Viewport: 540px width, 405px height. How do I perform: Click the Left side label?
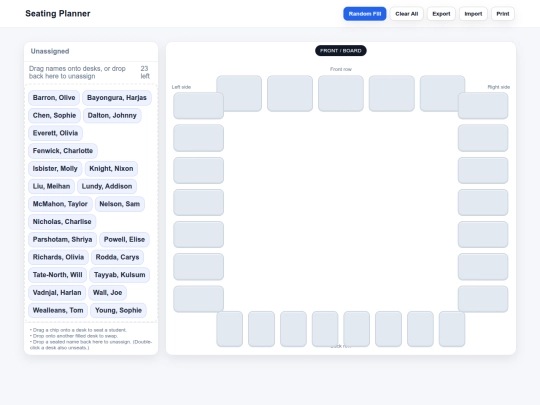181,87
